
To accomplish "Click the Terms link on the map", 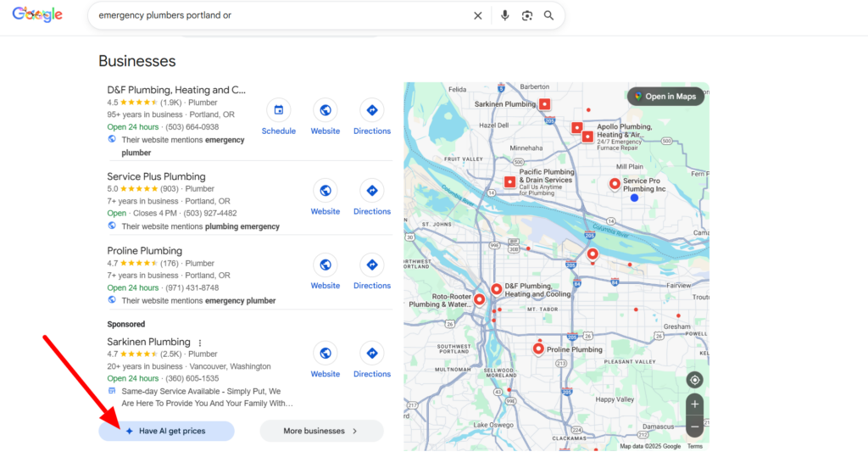I will (695, 446).
